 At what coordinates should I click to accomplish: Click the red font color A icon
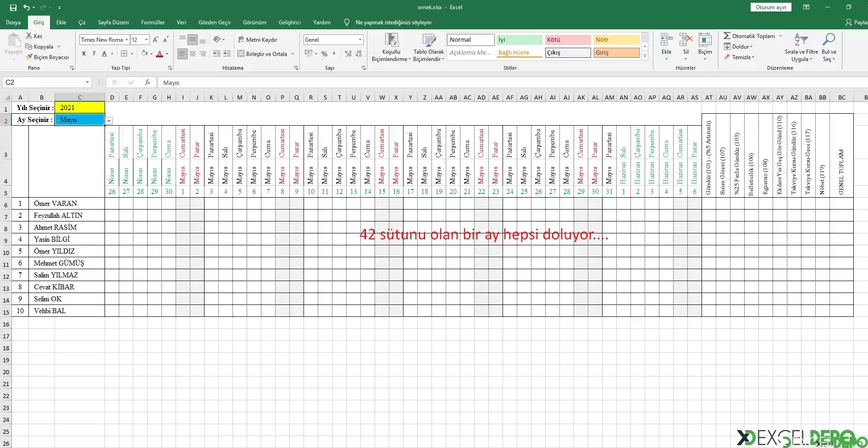(x=160, y=54)
